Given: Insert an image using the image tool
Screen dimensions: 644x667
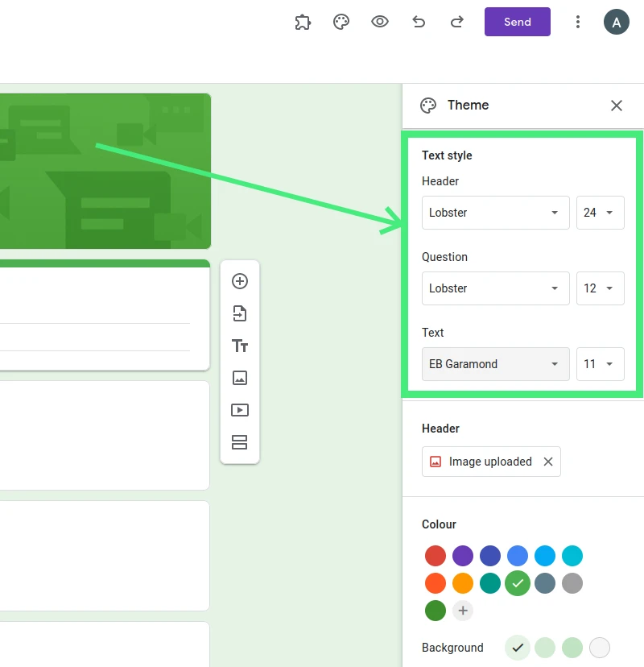Looking at the screenshot, I should (x=240, y=378).
